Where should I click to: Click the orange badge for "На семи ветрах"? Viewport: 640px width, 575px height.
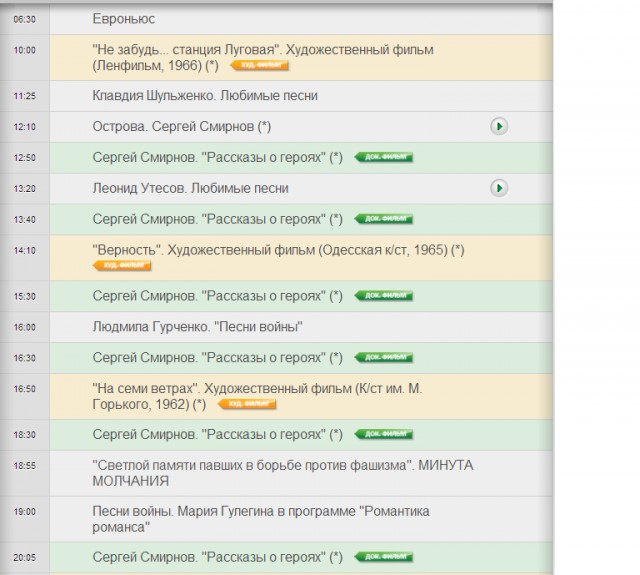click(246, 404)
